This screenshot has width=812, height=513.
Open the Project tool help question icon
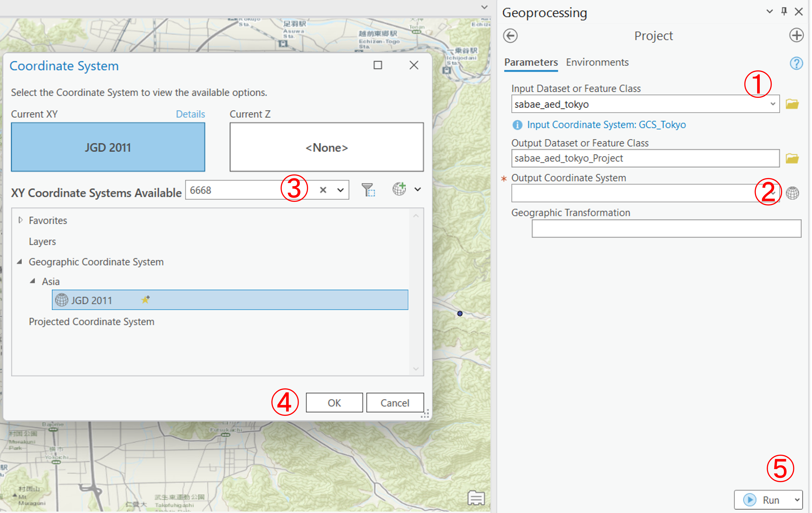pos(796,63)
